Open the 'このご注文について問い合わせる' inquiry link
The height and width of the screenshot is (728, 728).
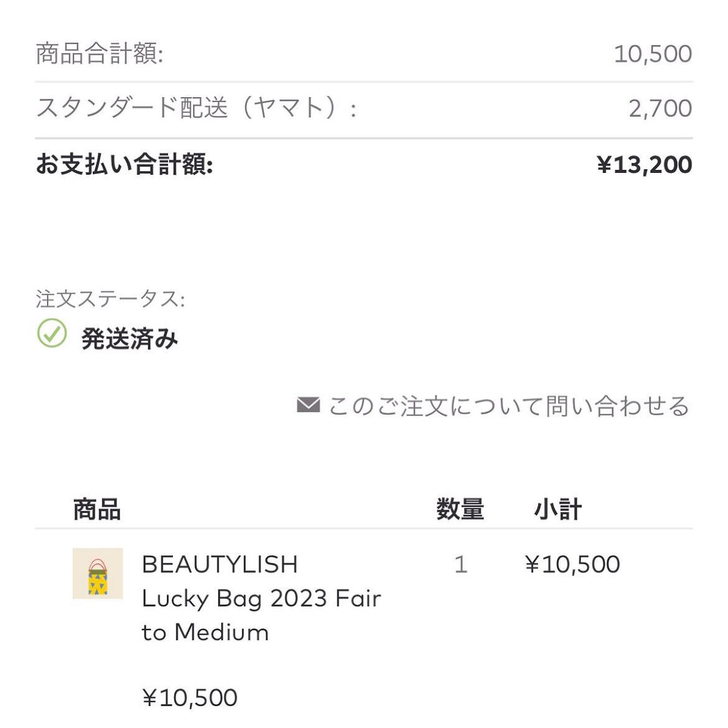coord(508,406)
